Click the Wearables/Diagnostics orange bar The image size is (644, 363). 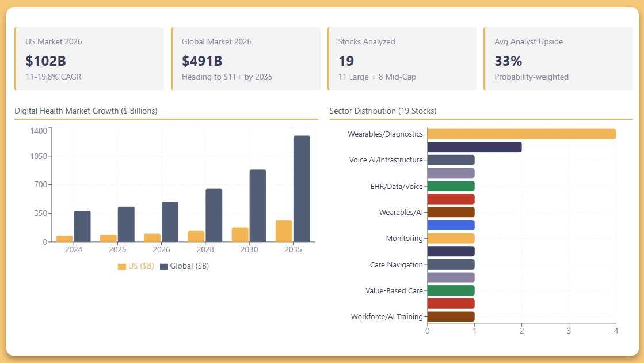(521, 134)
